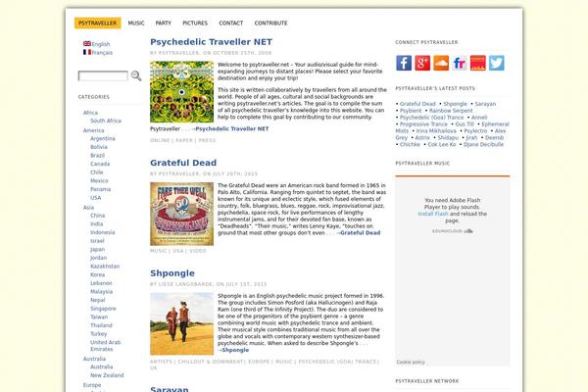Image resolution: width=588 pixels, height=392 pixels.
Task: Open Astrix in latest posts
Action: pyautogui.click(x=422, y=137)
